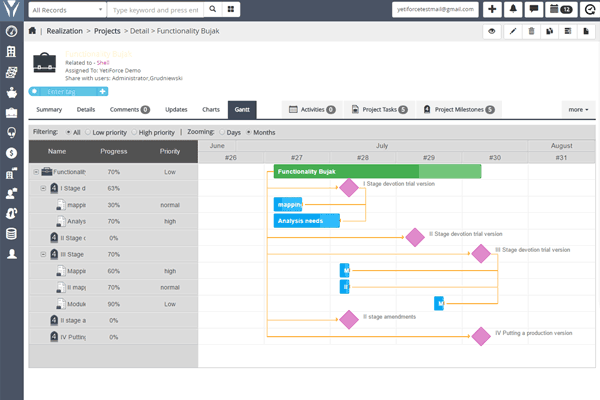Click the home icon in breadcrumb

(x=33, y=31)
